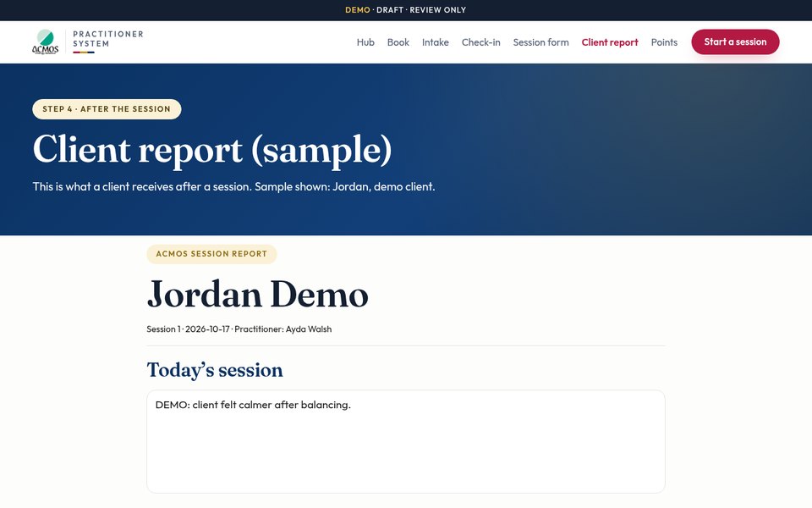Screen dimensions: 812x508
Task: Click inside the Today's session text box
Action: pos(405,441)
